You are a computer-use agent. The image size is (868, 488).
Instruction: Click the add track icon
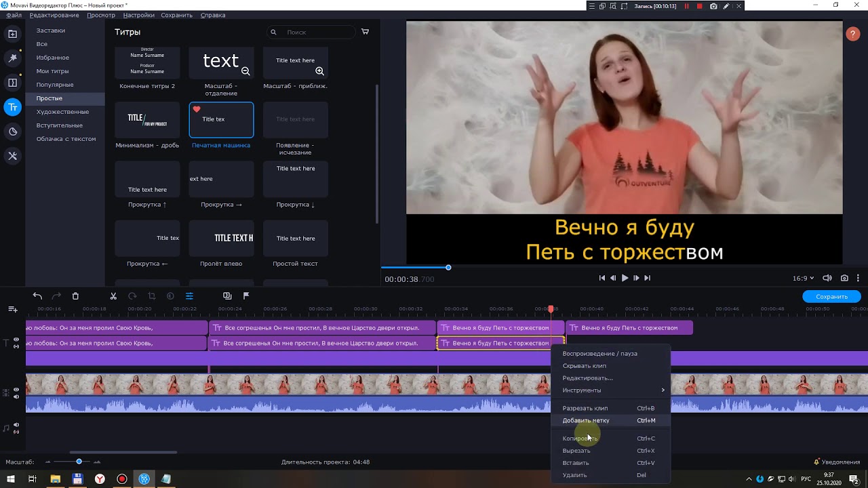click(x=13, y=309)
